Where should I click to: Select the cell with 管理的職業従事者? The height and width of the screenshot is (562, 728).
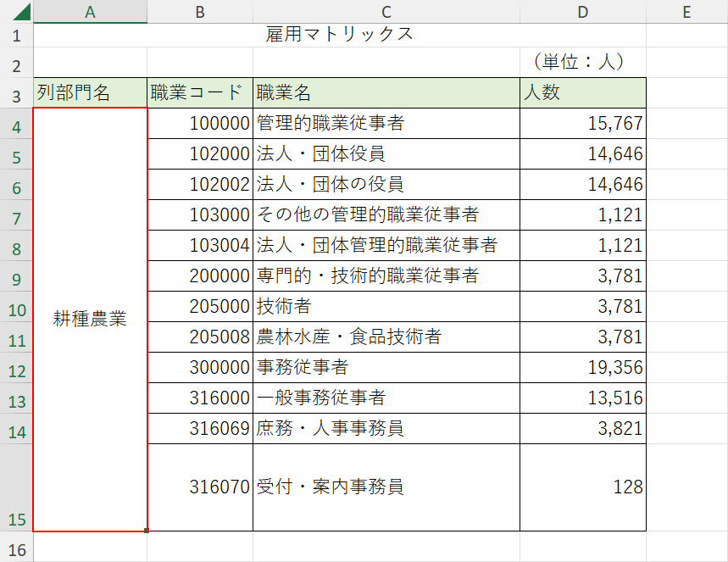386,124
